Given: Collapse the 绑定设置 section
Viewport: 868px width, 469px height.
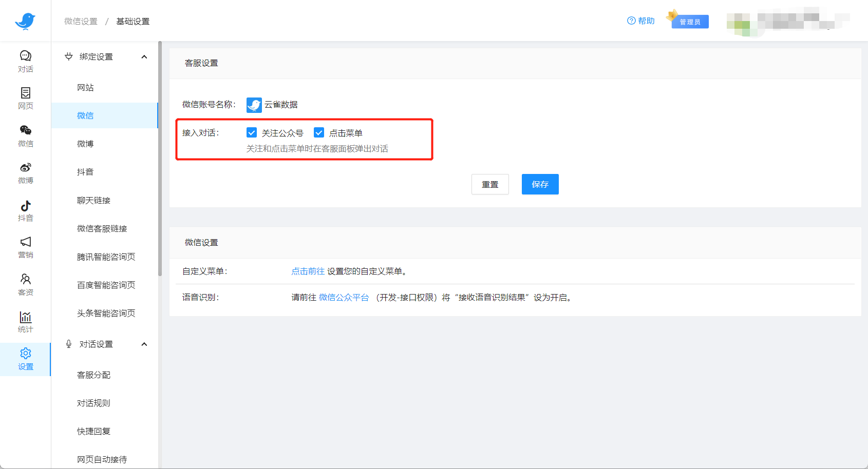Looking at the screenshot, I should (x=144, y=56).
